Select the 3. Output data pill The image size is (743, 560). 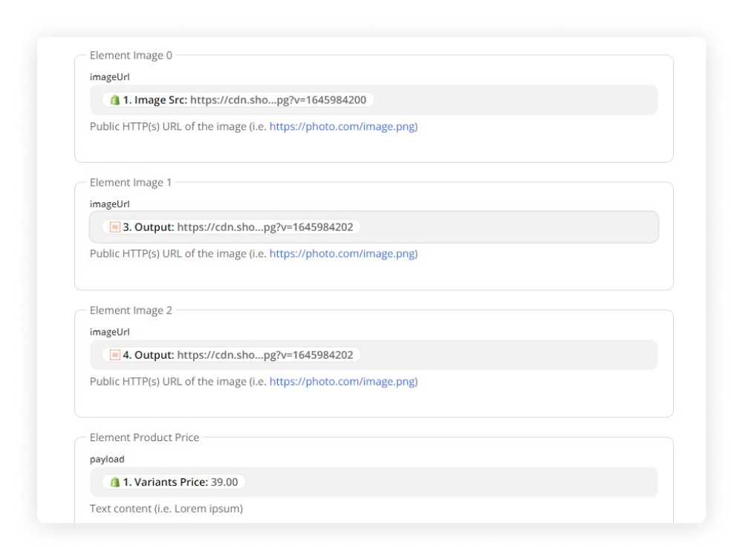[x=231, y=227]
